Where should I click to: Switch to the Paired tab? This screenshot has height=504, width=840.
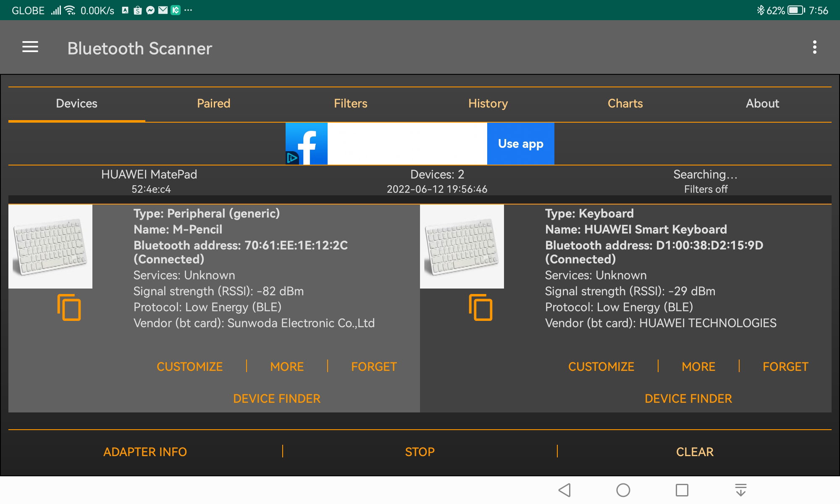tap(214, 104)
